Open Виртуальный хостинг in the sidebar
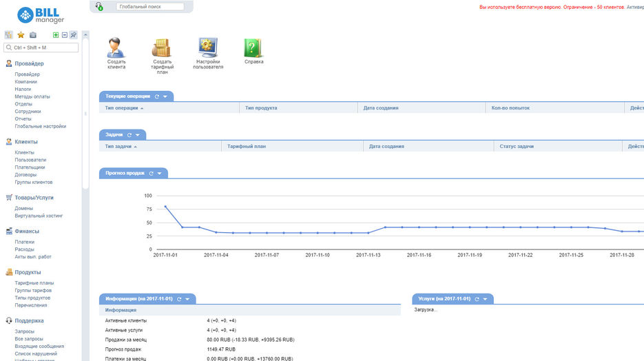The image size is (644, 361). click(39, 216)
